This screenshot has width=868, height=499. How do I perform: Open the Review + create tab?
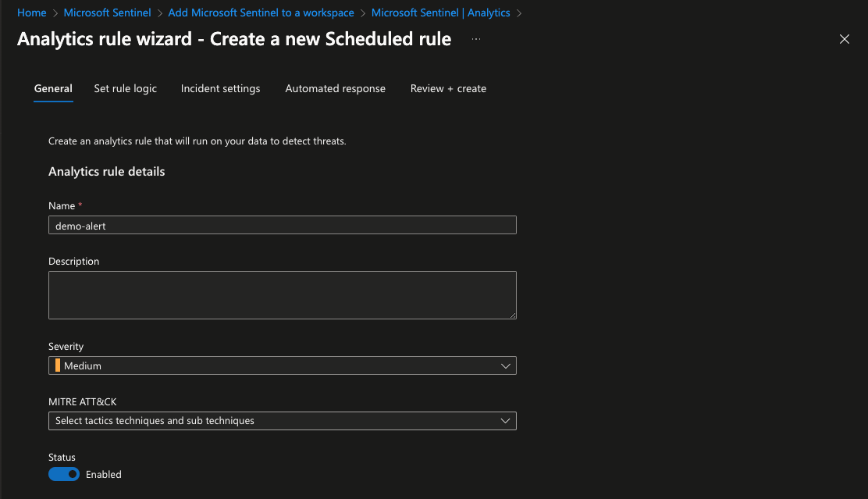click(x=448, y=89)
